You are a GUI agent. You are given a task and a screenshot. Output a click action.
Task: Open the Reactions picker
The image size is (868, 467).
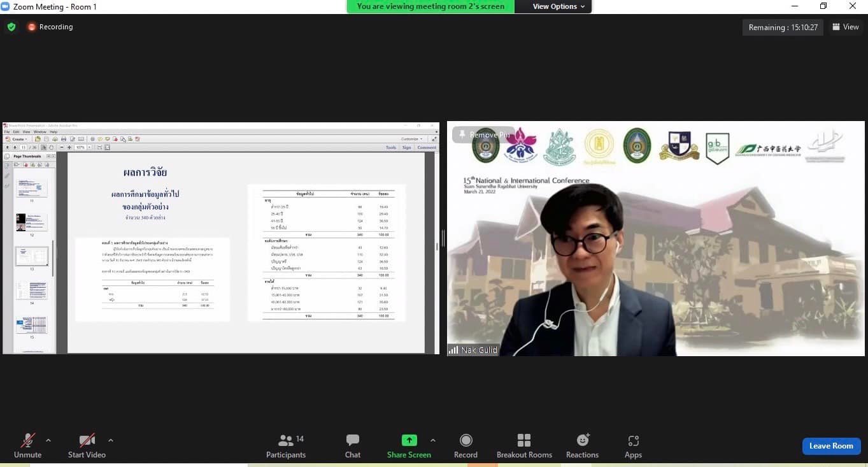582,441
